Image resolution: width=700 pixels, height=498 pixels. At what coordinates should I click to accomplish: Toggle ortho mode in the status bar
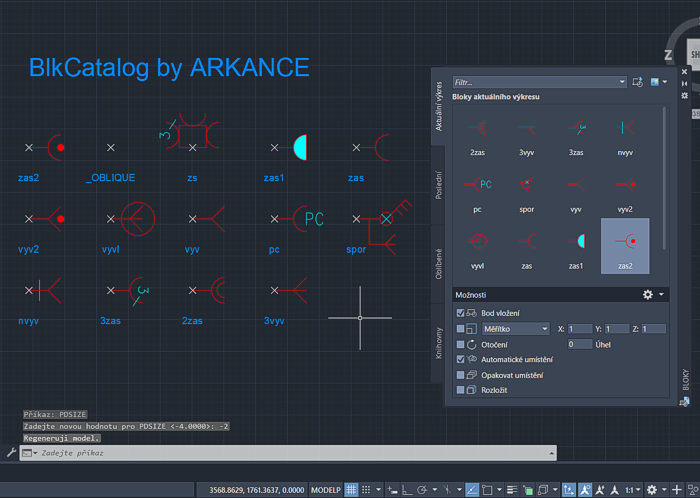click(407, 490)
